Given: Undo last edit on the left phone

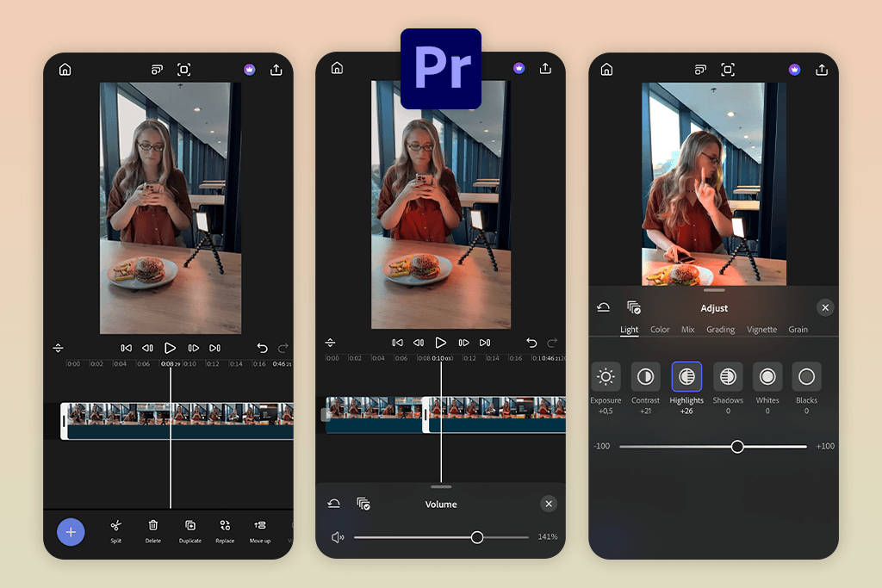Looking at the screenshot, I should tap(262, 348).
